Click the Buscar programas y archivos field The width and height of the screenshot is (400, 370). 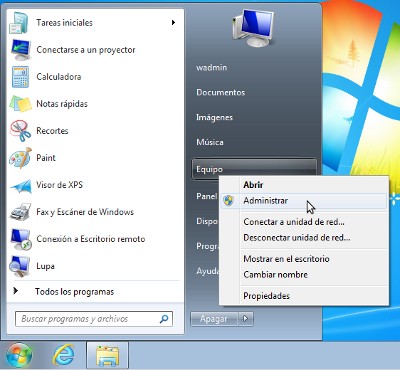point(94,319)
